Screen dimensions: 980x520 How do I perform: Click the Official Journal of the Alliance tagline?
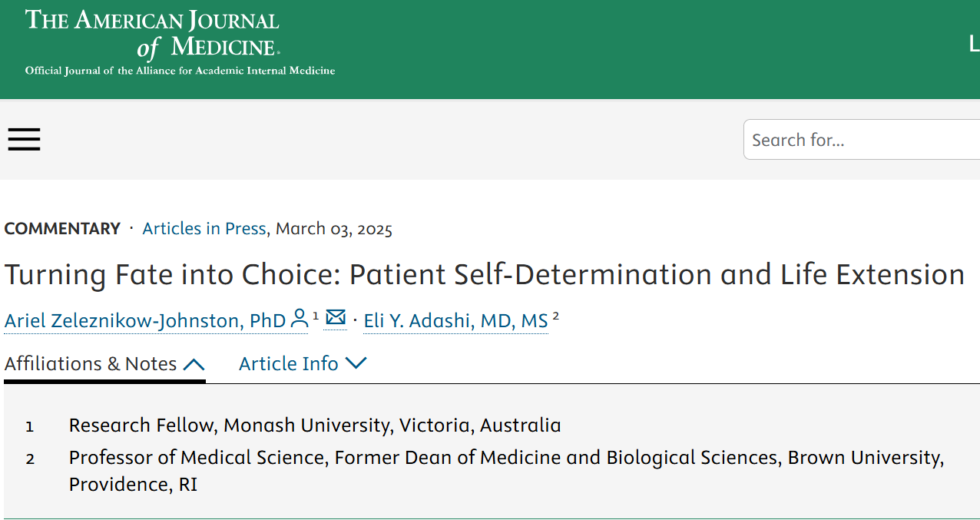click(180, 71)
